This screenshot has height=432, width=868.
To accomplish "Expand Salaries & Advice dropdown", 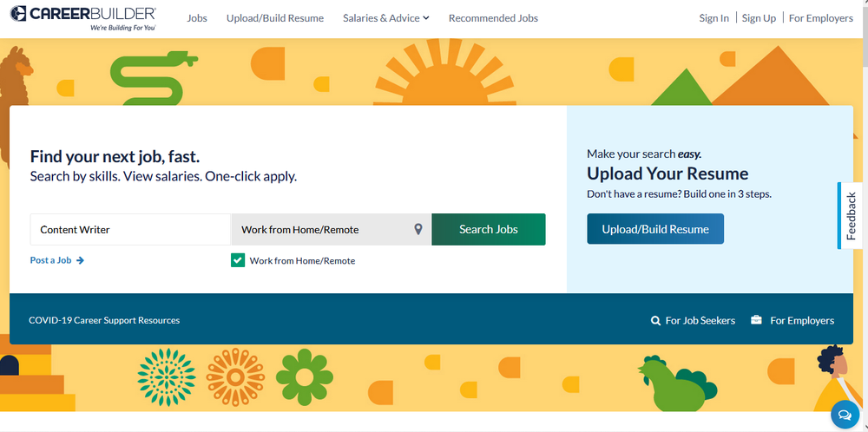I will (x=386, y=18).
